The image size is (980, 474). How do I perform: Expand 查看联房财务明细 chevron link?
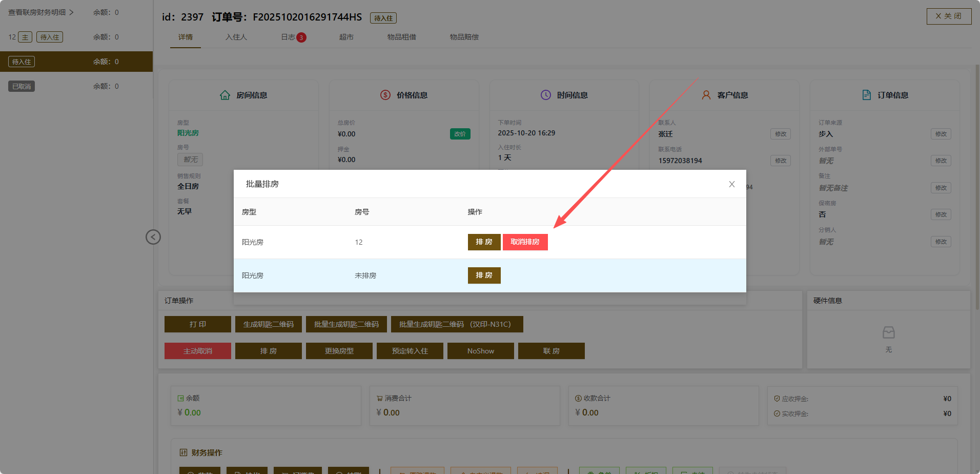point(41,12)
